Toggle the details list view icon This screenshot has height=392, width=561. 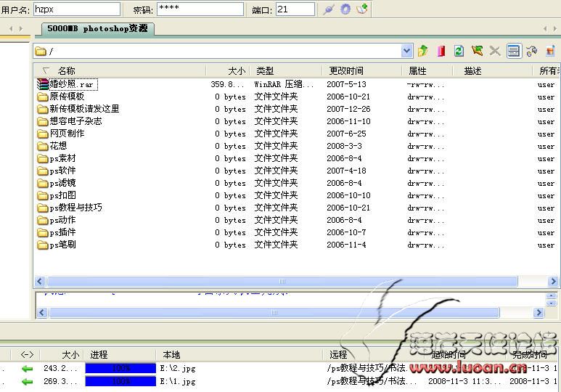[514, 51]
